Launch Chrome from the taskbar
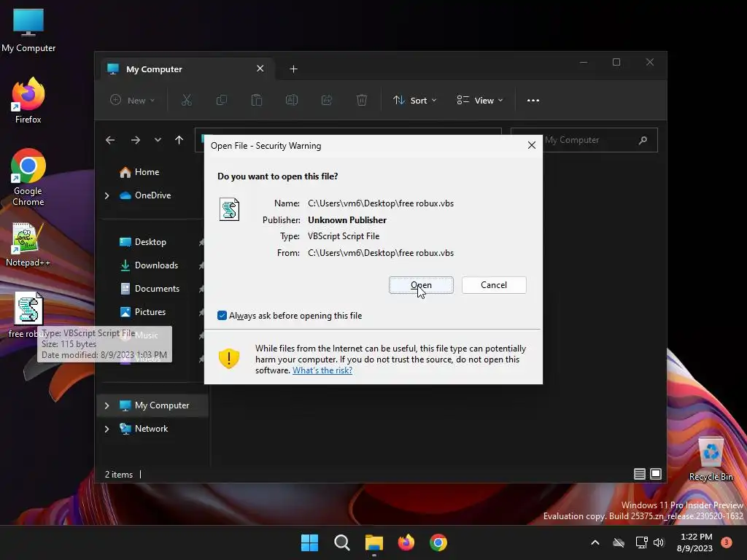 [x=438, y=542]
